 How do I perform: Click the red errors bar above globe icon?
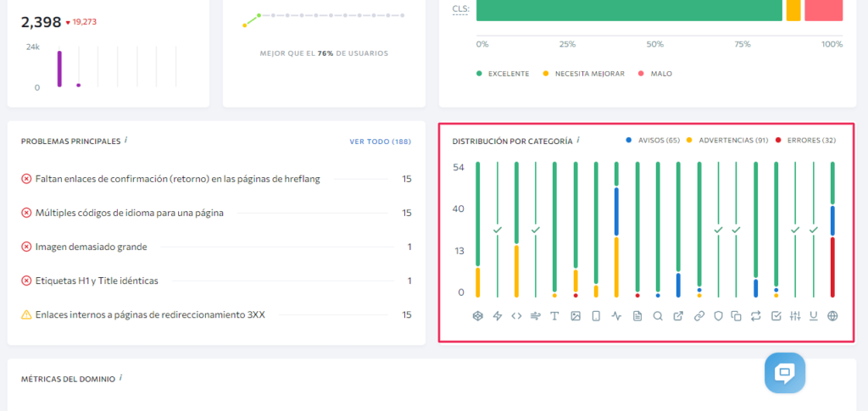832,267
